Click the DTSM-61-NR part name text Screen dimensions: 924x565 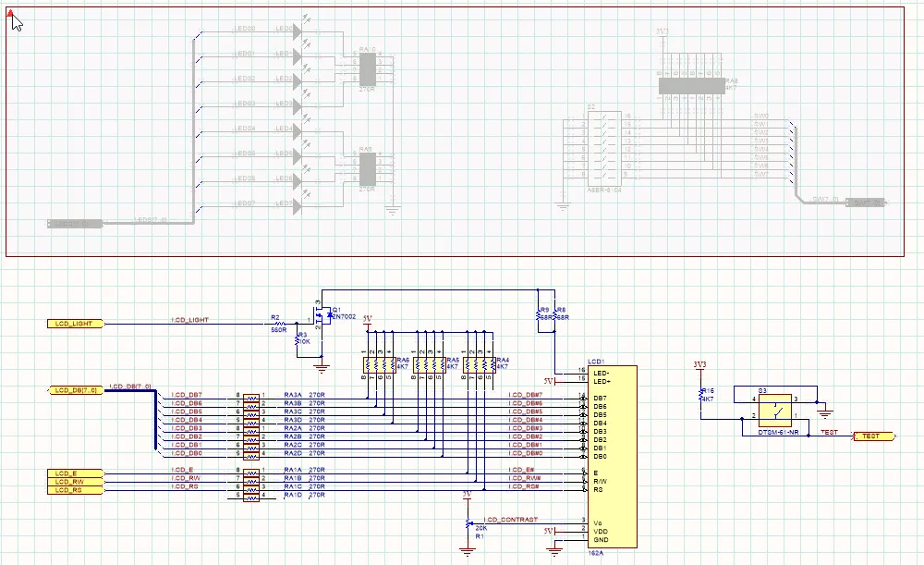(x=778, y=432)
